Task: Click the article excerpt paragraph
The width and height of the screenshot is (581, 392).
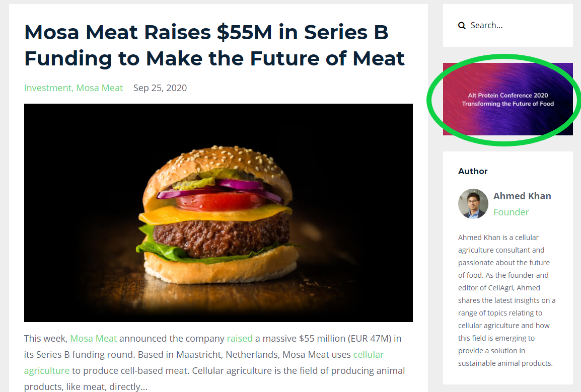Action: pyautogui.click(x=214, y=362)
